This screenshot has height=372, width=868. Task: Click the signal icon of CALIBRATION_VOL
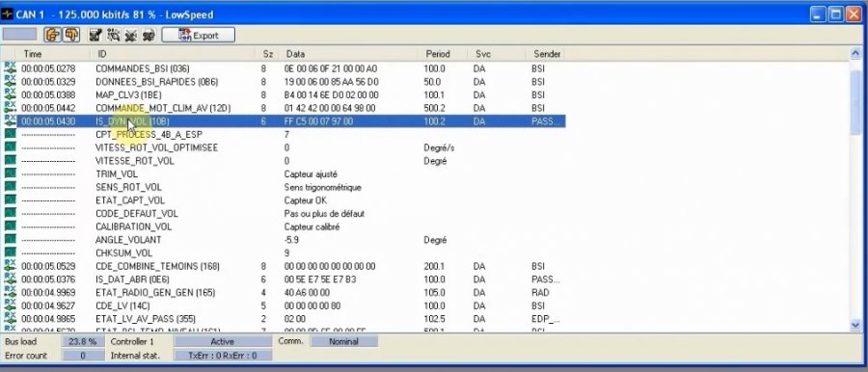(x=10, y=226)
